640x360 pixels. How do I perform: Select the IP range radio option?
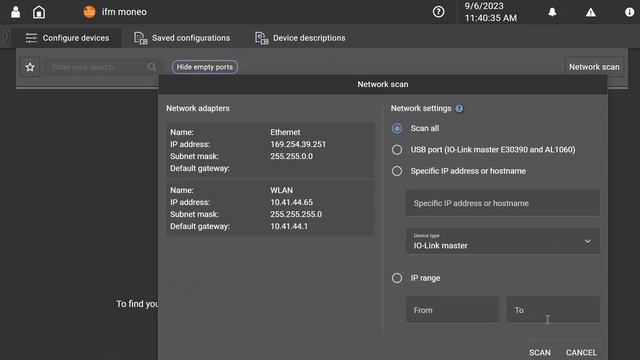(x=397, y=278)
